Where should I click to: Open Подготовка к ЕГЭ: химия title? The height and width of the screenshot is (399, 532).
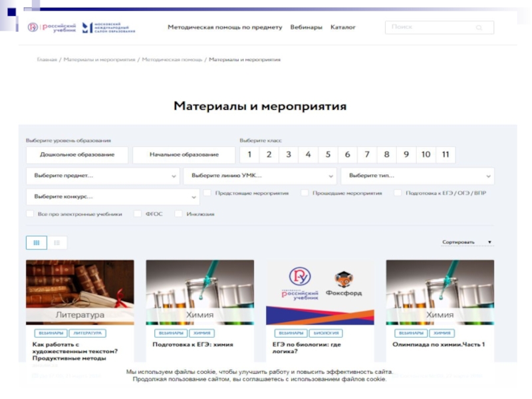point(193,344)
